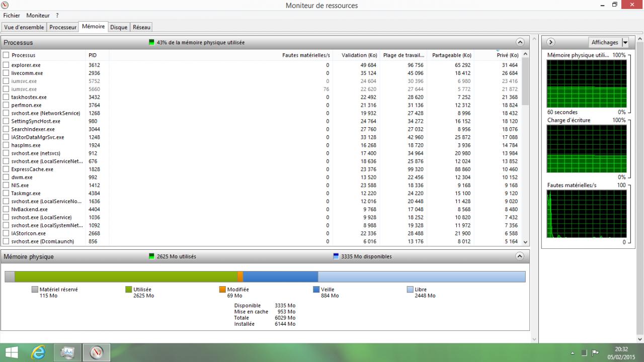The image size is (644, 362).
Task: Sort by Fautes matérielles/s column
Action: [x=220, y=55]
